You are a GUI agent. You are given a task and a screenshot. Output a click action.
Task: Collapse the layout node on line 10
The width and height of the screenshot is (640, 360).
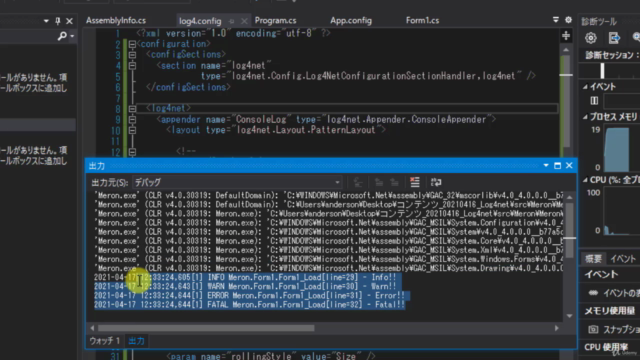pos(132,130)
